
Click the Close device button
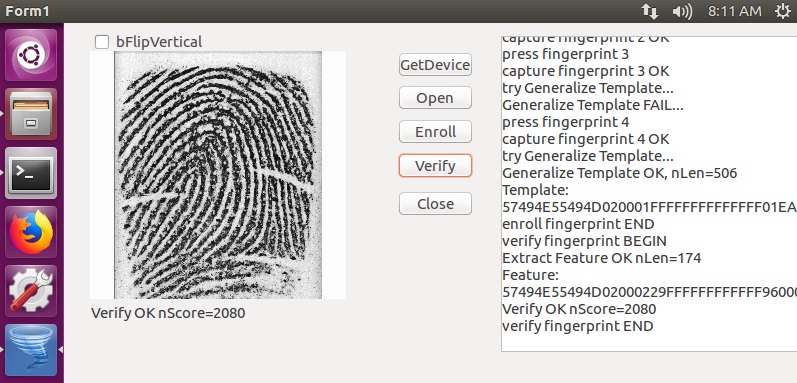click(435, 204)
